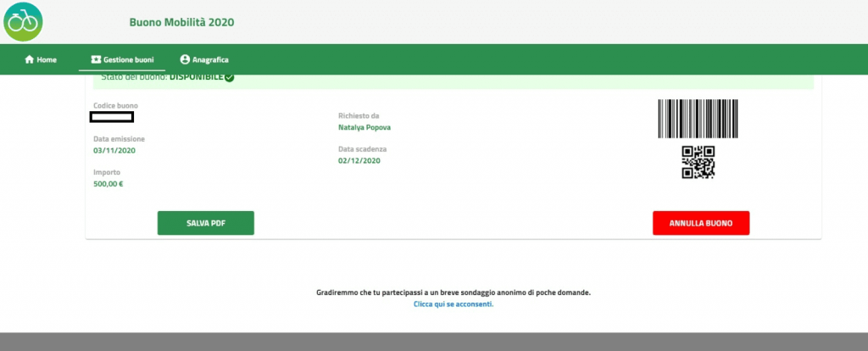Select the QR code image
Screen dimensions: 868x351
[x=698, y=162]
